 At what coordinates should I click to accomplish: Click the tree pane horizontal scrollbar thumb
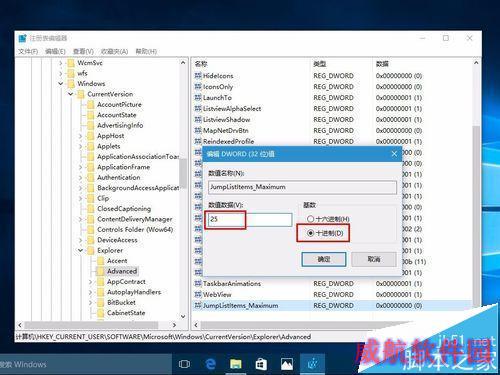point(91,325)
